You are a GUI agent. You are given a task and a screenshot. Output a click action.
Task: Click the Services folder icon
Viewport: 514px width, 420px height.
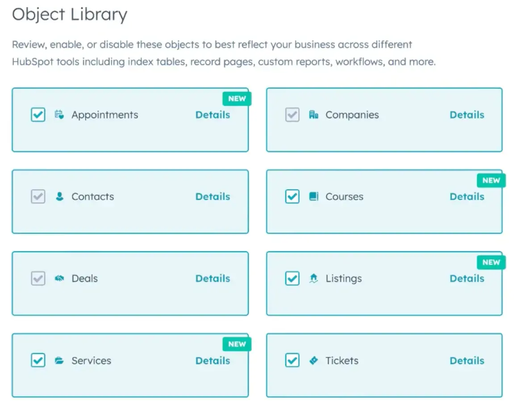point(59,361)
